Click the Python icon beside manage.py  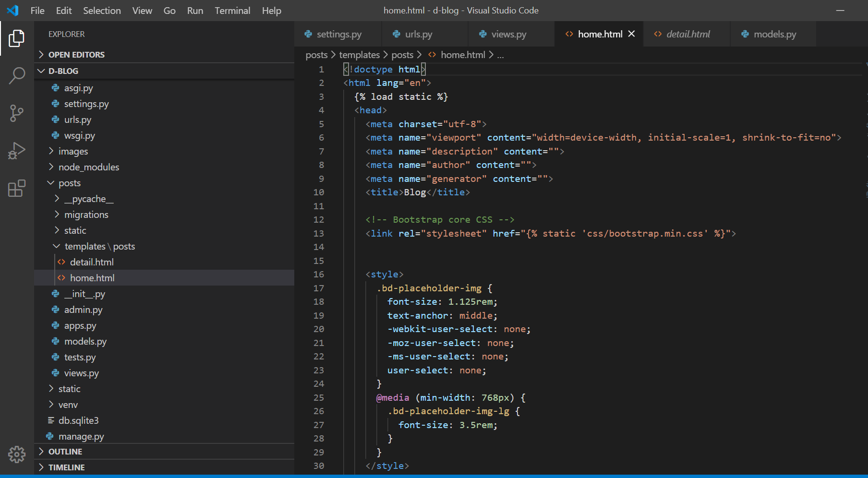50,436
